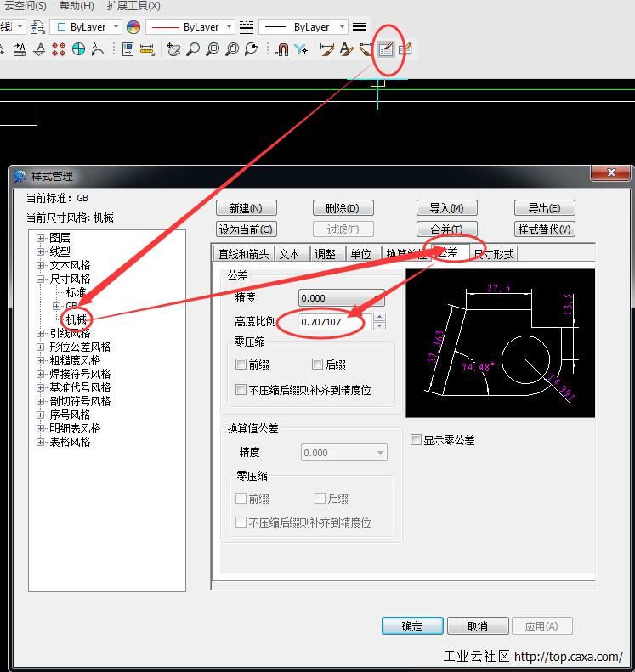Open the 帮助(H) menu
This screenshot has height=672, width=635.
[77, 6]
